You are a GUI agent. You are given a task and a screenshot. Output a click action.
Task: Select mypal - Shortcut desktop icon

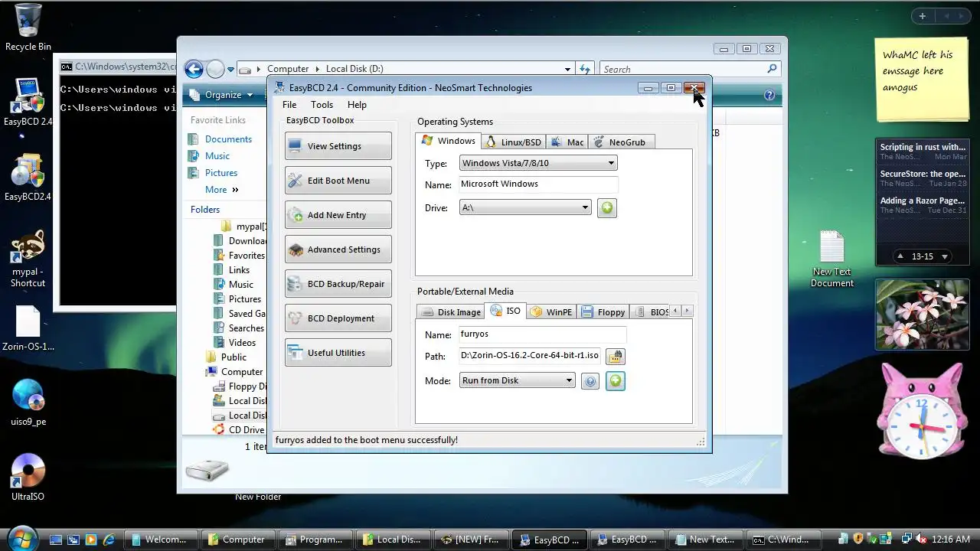click(28, 259)
